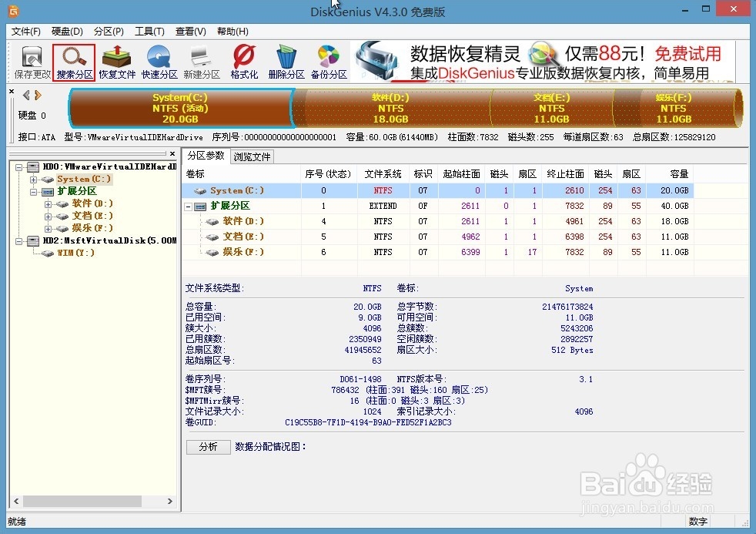
Task: Open the 分区(P) menu
Action: click(109, 32)
